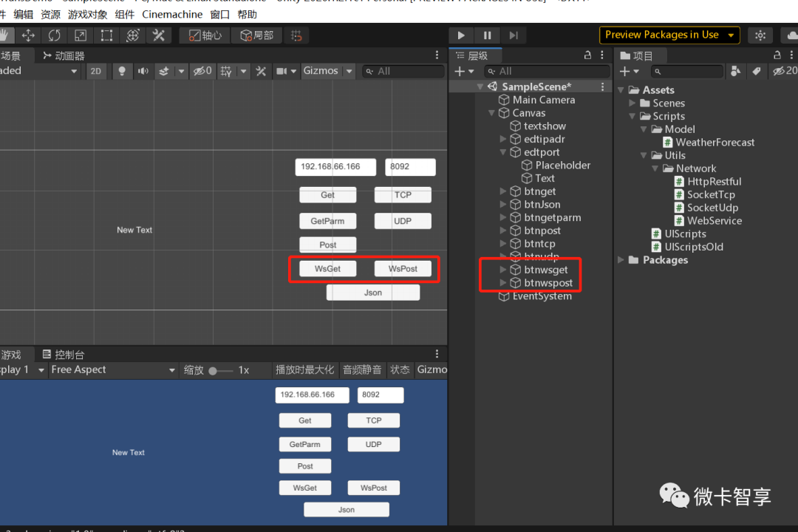This screenshot has width=798, height=532.
Task: Open the custom editor tools icon
Action: tap(159, 35)
